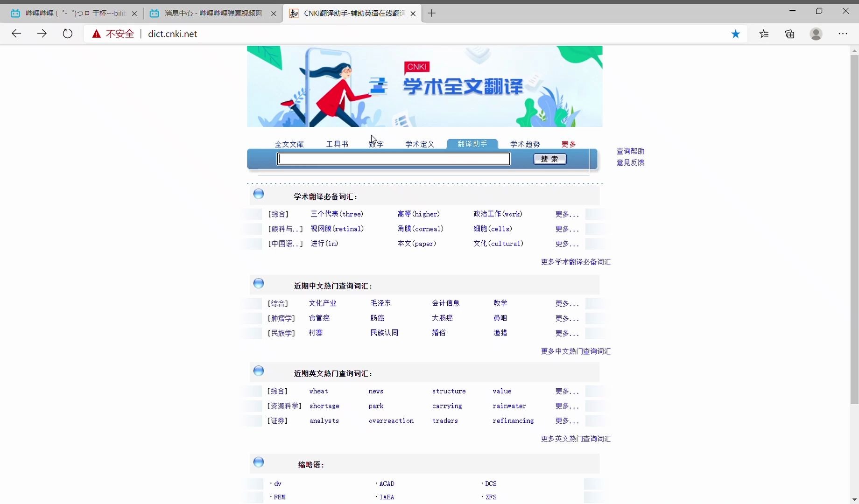Click the not-secure warning icon
Image resolution: width=859 pixels, height=504 pixels.
click(x=96, y=34)
